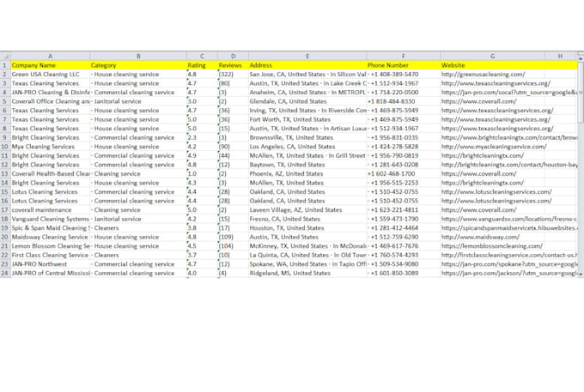This screenshot has width=584, height=392.
Task: Click the Phoenix, AZ address cell
Action: pyautogui.click(x=307, y=173)
